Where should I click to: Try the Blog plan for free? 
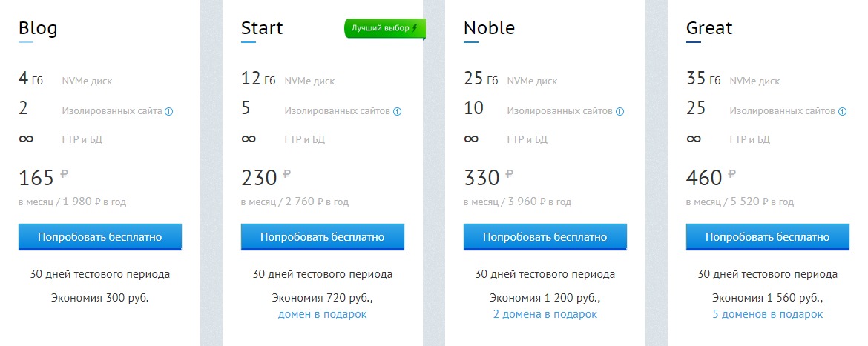tap(100, 237)
